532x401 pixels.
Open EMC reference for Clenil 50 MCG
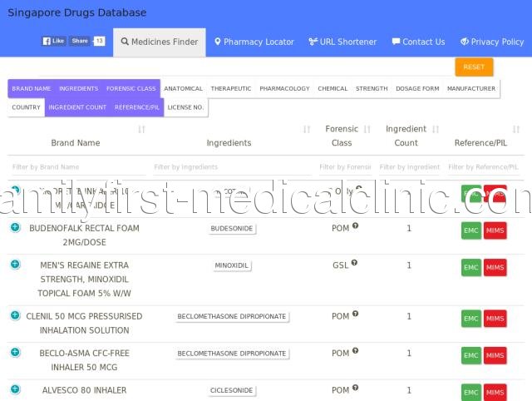[x=471, y=319]
